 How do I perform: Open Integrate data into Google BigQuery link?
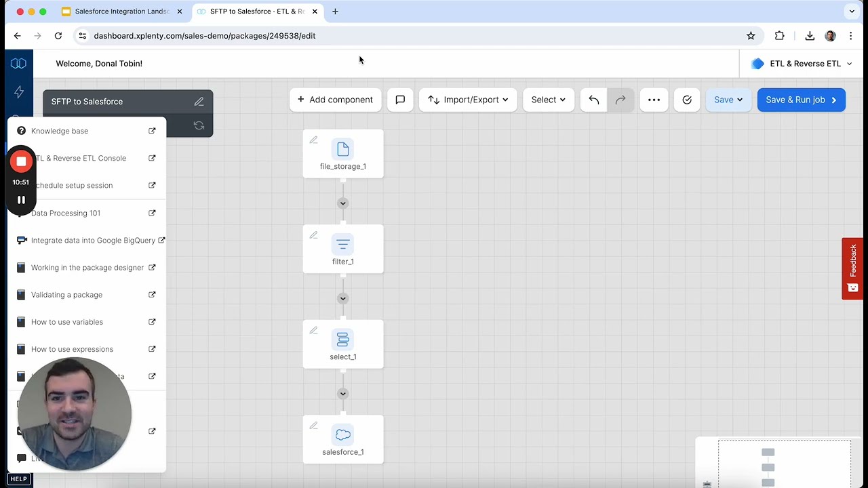pyautogui.click(x=91, y=240)
